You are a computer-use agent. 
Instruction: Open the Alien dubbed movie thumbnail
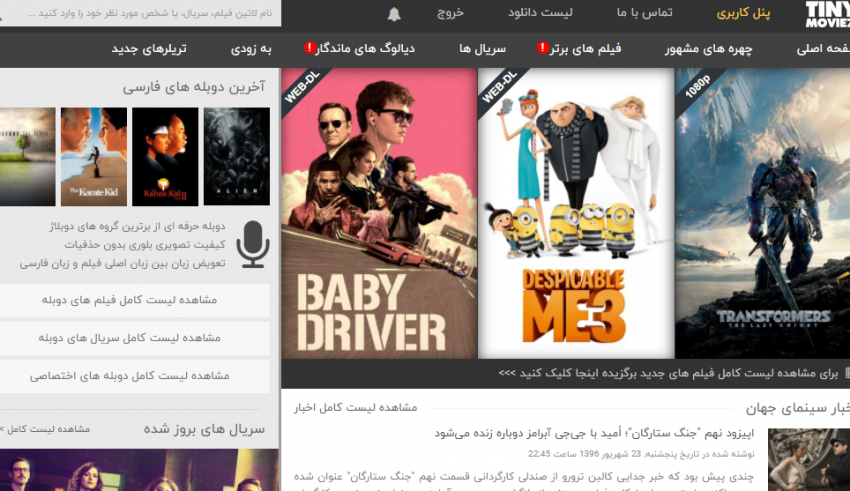coord(237,156)
